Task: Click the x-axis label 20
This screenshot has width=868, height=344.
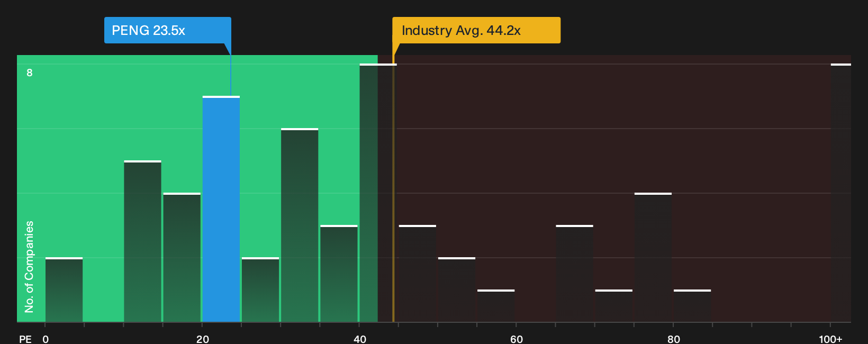Action: pos(203,339)
